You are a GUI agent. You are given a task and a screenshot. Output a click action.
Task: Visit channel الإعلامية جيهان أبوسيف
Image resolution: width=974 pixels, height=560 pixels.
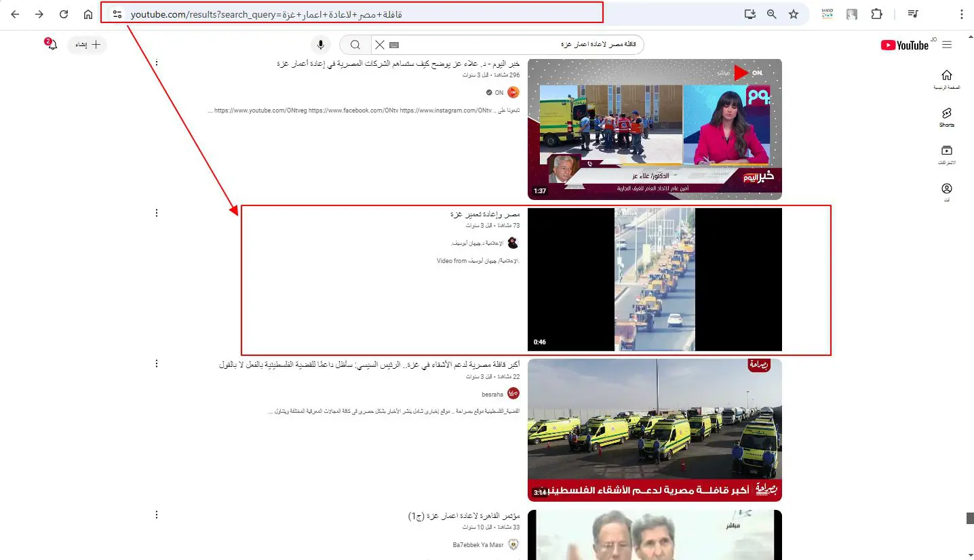(478, 243)
